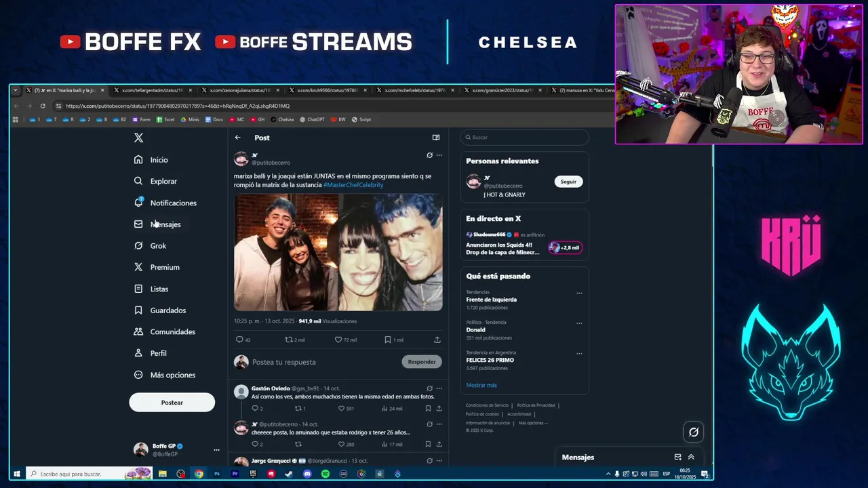More options for FELICES 26 PRIMO trend
The height and width of the screenshot is (488, 868).
[x=579, y=354]
